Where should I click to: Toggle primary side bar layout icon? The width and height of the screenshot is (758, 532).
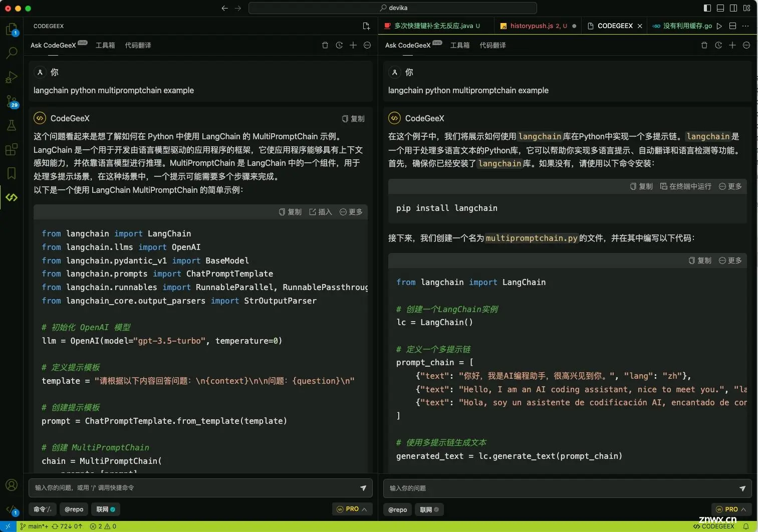pos(707,8)
